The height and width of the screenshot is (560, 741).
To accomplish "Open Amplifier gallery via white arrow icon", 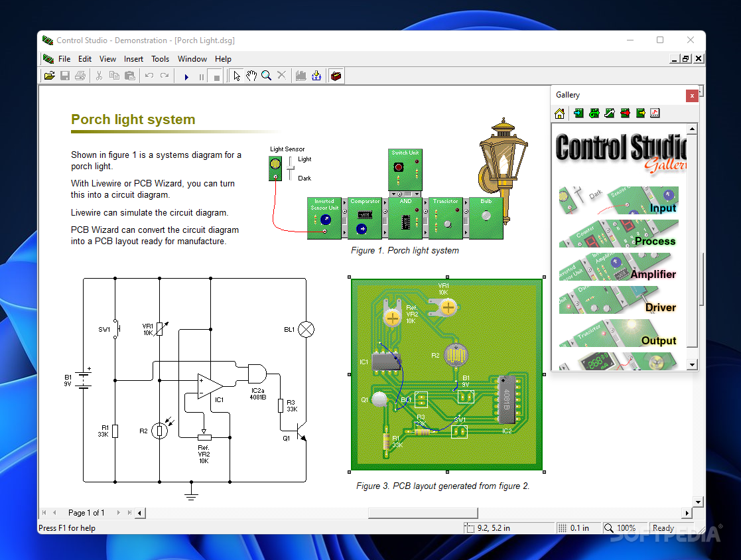I will click(x=610, y=113).
